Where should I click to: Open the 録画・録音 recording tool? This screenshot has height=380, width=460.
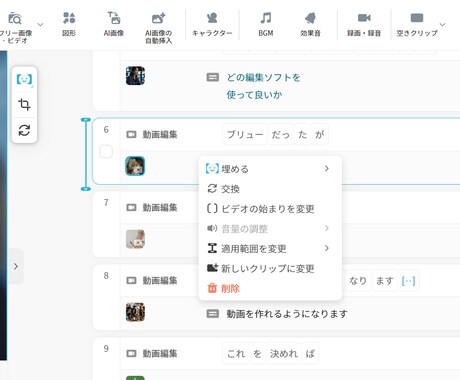point(364,24)
